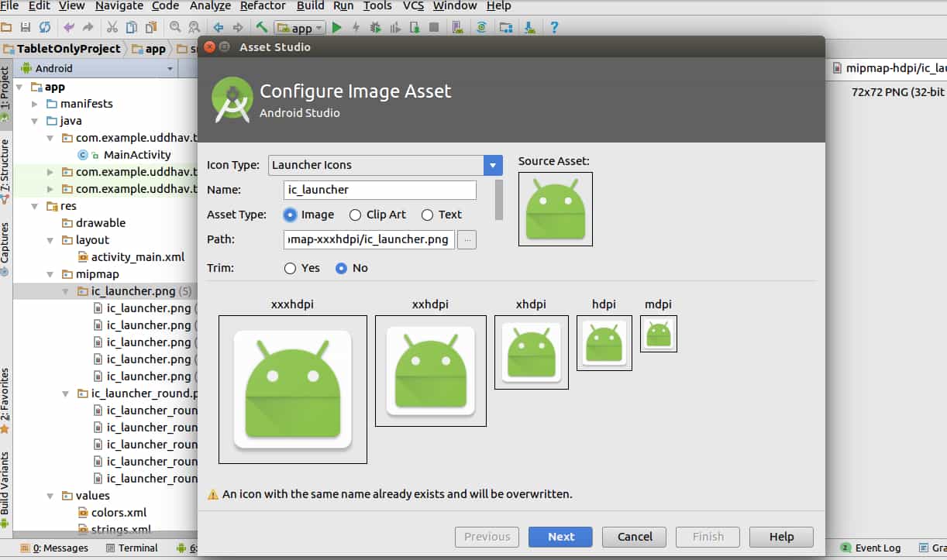Open the Icon Type Launcher Icons dropdown
This screenshot has height=560, width=947.
[x=386, y=165]
